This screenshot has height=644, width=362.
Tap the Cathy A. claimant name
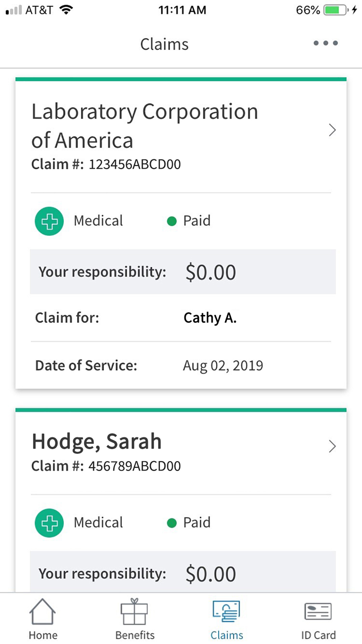point(210,318)
